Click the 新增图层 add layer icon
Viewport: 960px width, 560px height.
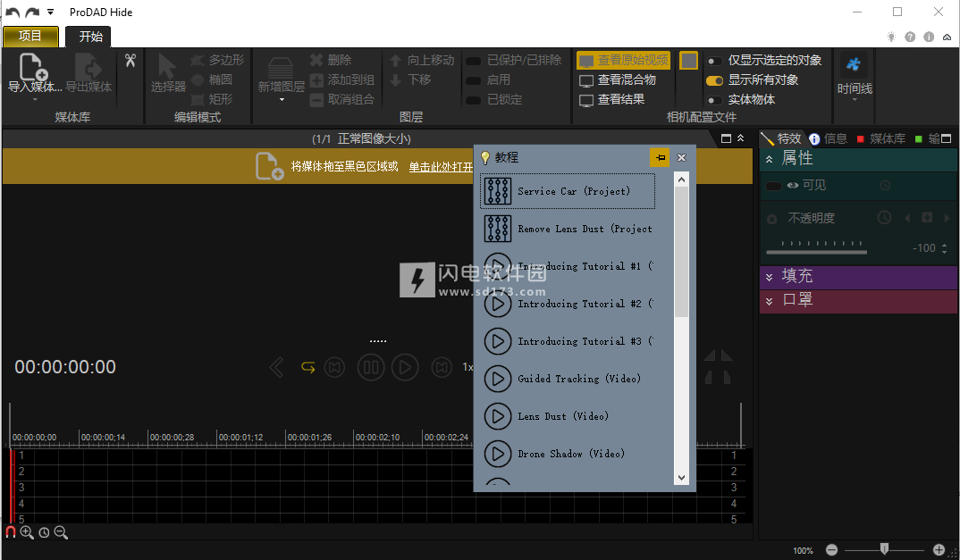coord(281,67)
